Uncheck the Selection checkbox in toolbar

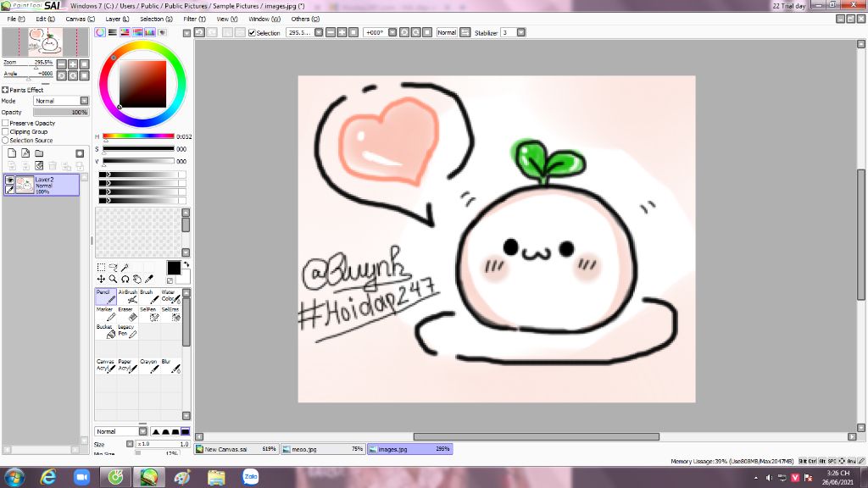pos(252,33)
